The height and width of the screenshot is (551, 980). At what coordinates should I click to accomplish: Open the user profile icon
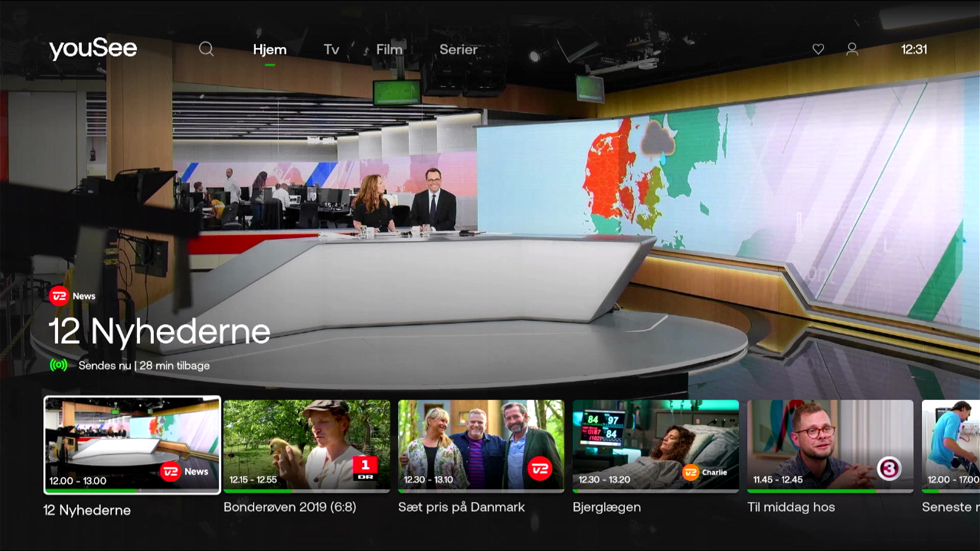(852, 49)
